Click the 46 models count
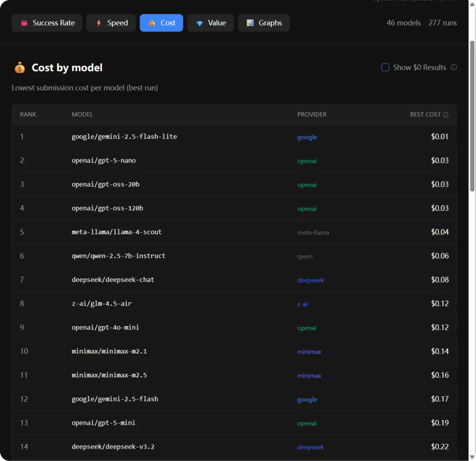Image resolution: width=476 pixels, height=461 pixels. pos(403,23)
